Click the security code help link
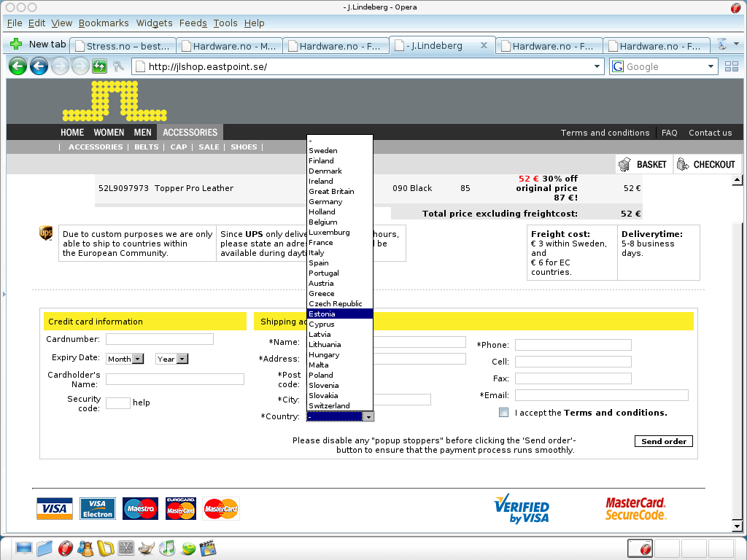The width and height of the screenshot is (747, 560). click(x=142, y=402)
